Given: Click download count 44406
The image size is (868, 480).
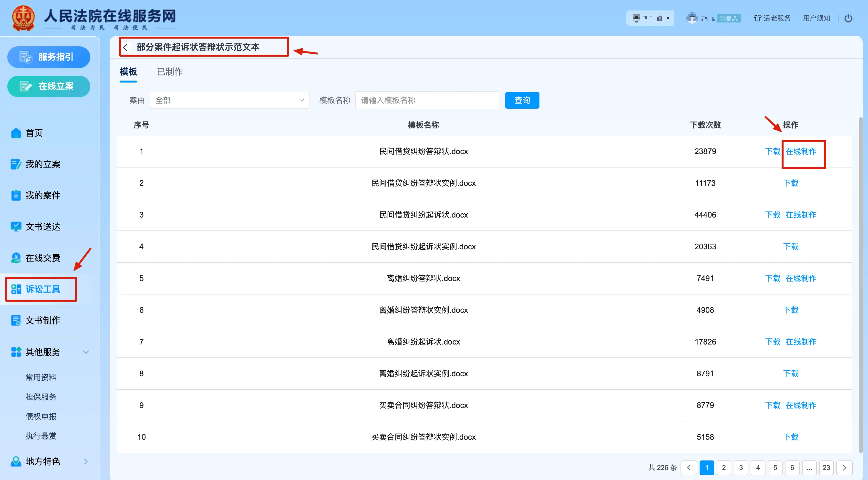Looking at the screenshot, I should pos(705,215).
